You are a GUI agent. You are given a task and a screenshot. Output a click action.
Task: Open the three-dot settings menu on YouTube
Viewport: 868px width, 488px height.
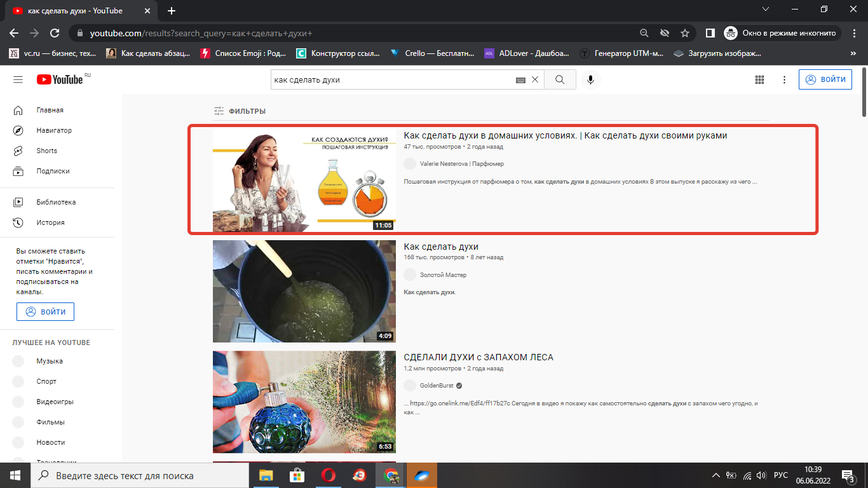(785, 79)
